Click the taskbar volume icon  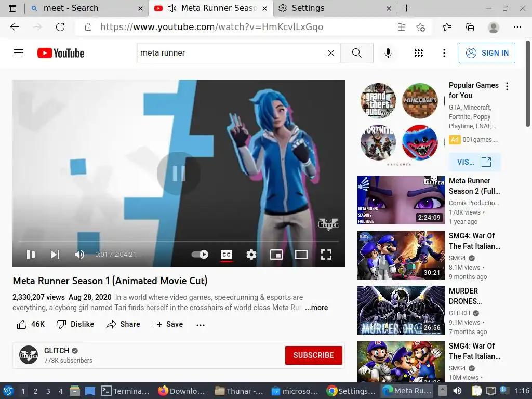tap(457, 391)
